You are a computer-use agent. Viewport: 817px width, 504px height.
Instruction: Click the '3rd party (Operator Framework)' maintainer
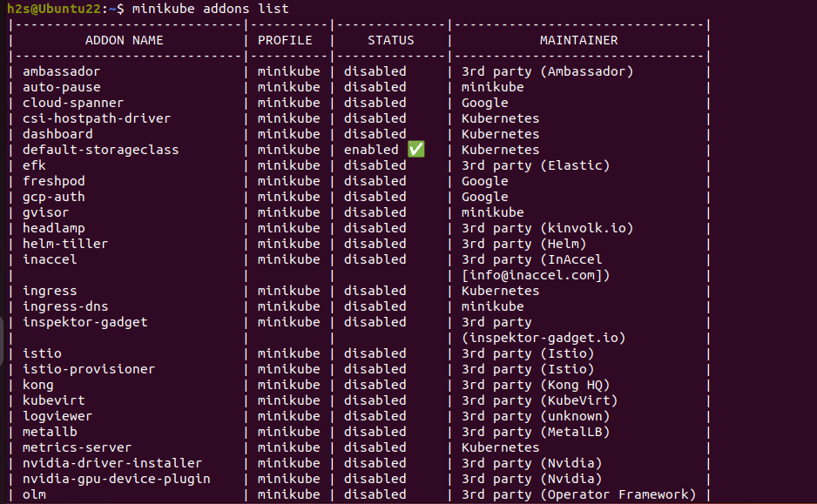(x=578, y=494)
